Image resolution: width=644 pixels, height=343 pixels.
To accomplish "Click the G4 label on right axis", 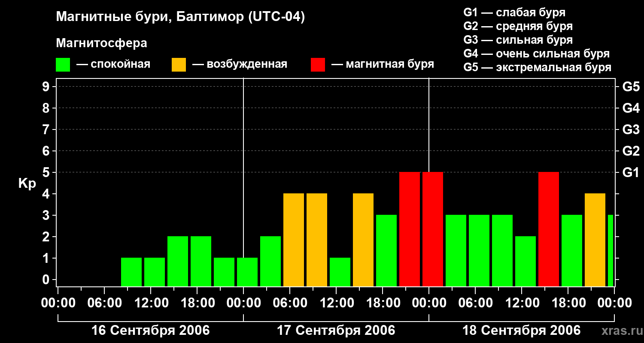I will (631, 108).
